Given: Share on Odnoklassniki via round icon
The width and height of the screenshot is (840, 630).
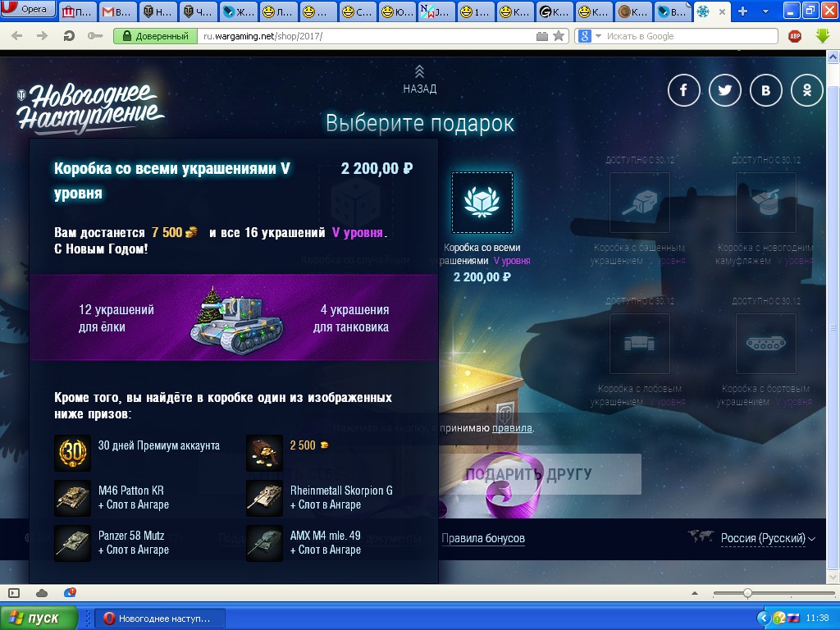Looking at the screenshot, I should click(807, 90).
